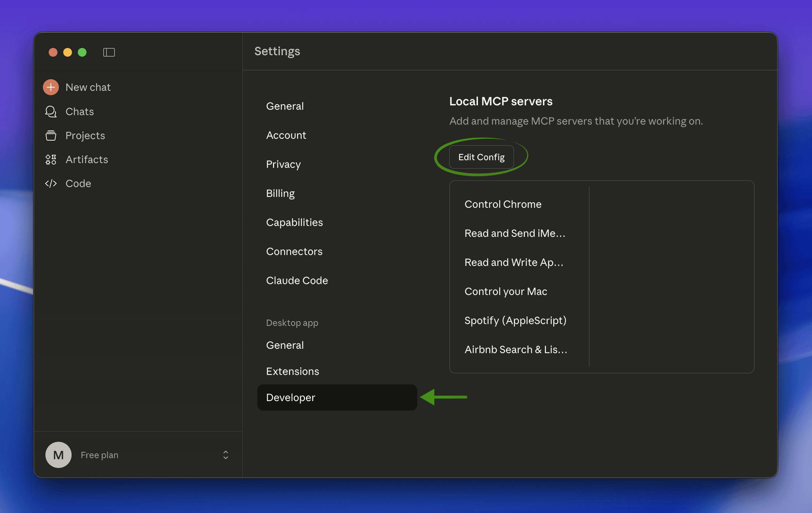This screenshot has height=513, width=812.
Task: Click the Projects folder icon
Action: [51, 136]
